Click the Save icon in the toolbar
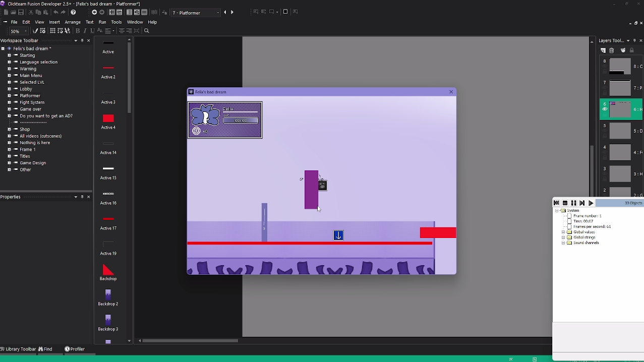This screenshot has width=644, height=362. click(21, 12)
